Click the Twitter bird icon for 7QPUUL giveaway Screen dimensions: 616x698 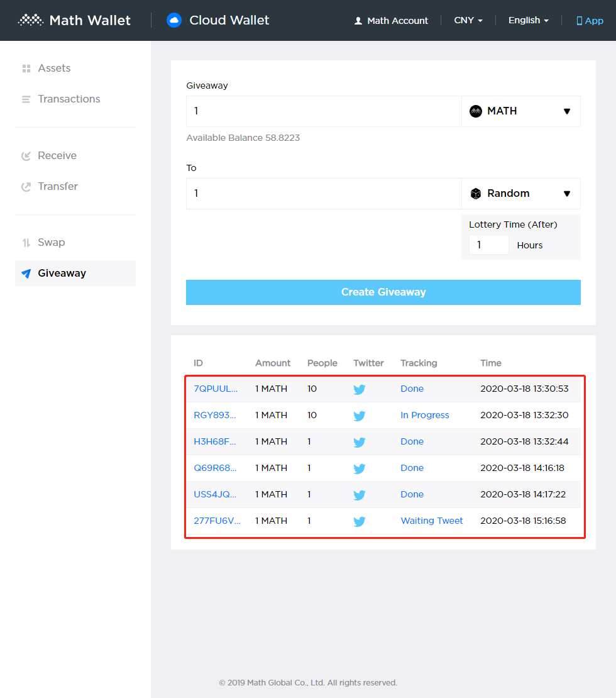[359, 389]
